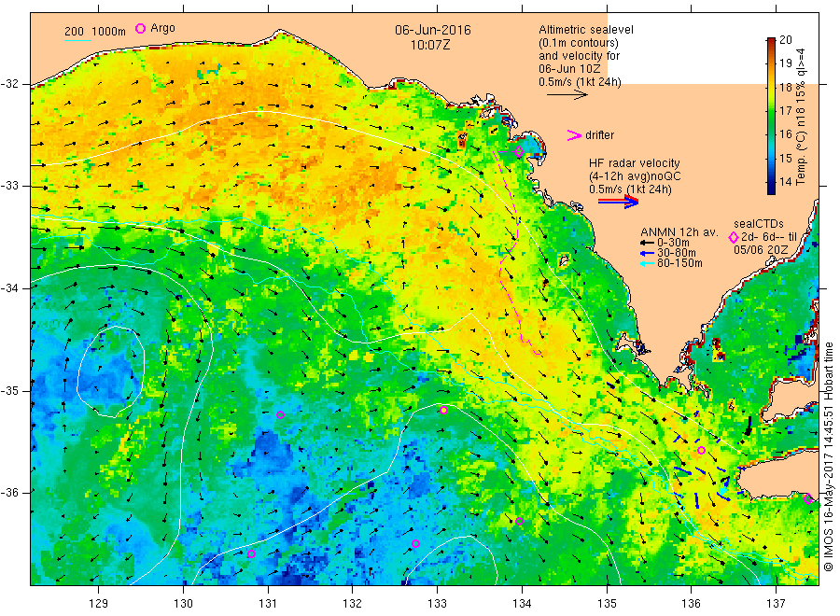
Task: Click the 17 label on temperature scale
Action: coord(785,111)
